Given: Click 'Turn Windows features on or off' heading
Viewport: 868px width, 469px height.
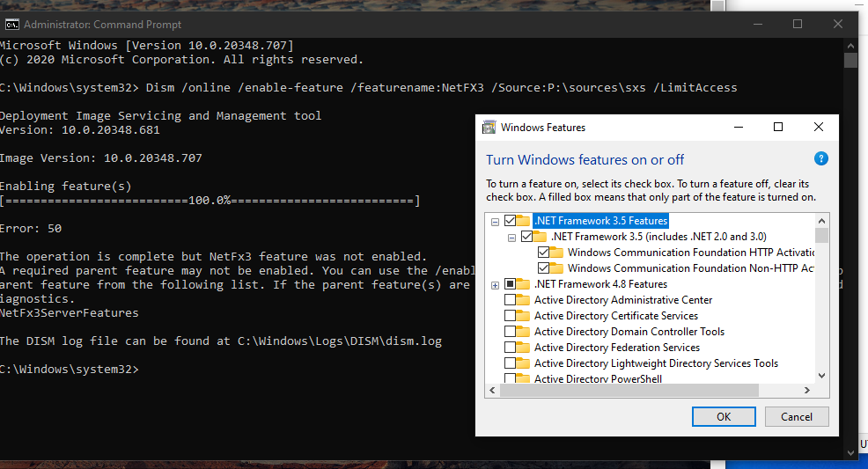Looking at the screenshot, I should (585, 160).
